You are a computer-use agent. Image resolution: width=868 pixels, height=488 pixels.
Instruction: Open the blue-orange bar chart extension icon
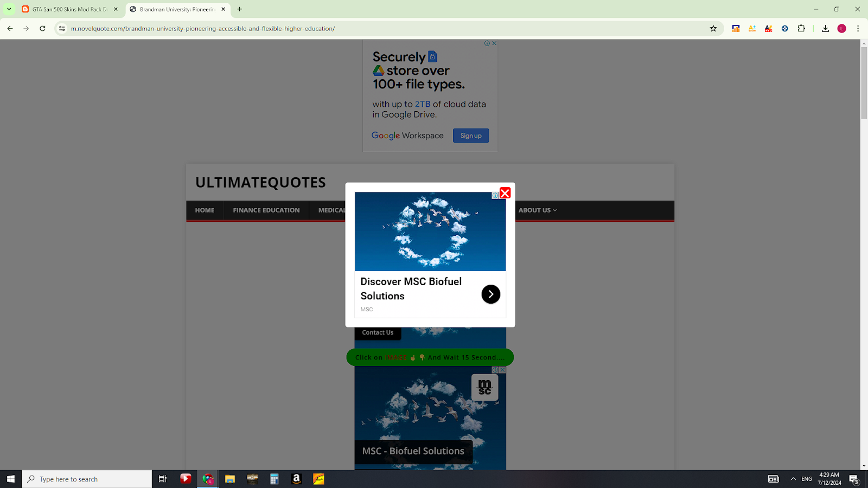pyautogui.click(x=736, y=29)
